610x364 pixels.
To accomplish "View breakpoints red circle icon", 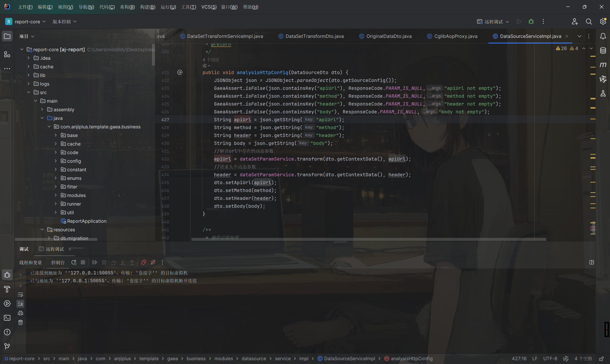I will 144,263.
